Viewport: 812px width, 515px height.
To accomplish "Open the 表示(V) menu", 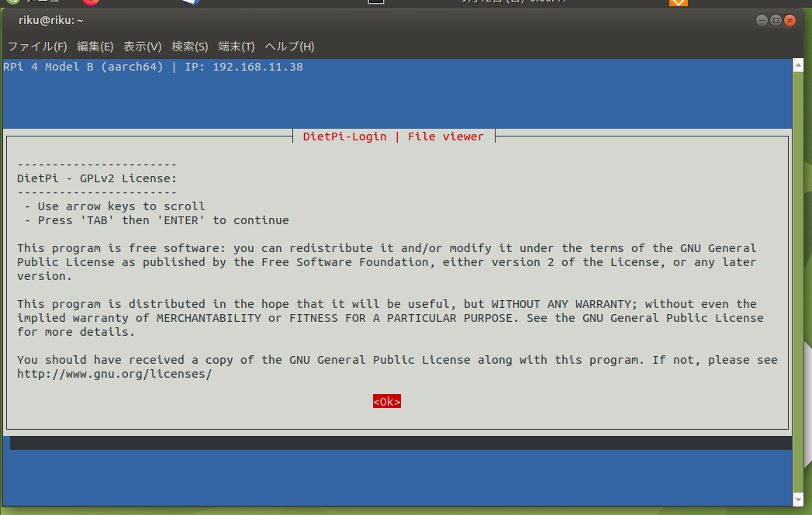I will click(x=142, y=47).
